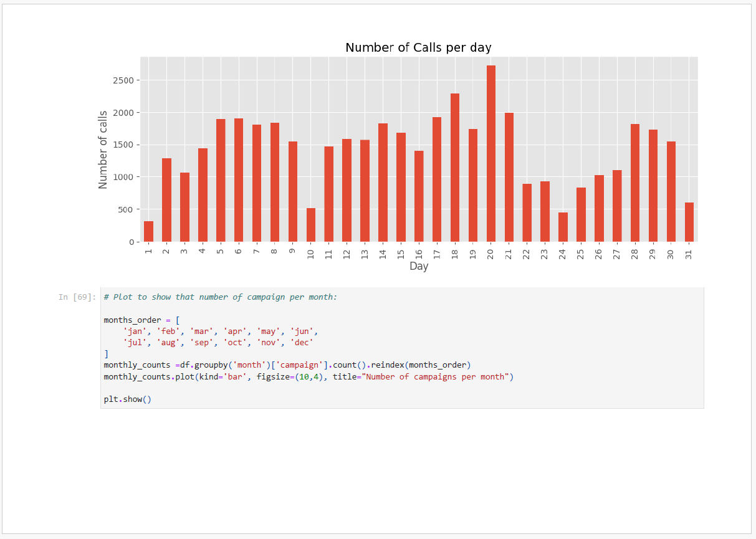Image resolution: width=756 pixels, height=539 pixels.
Task: Click the bar for day 10
Action: pyautogui.click(x=310, y=225)
